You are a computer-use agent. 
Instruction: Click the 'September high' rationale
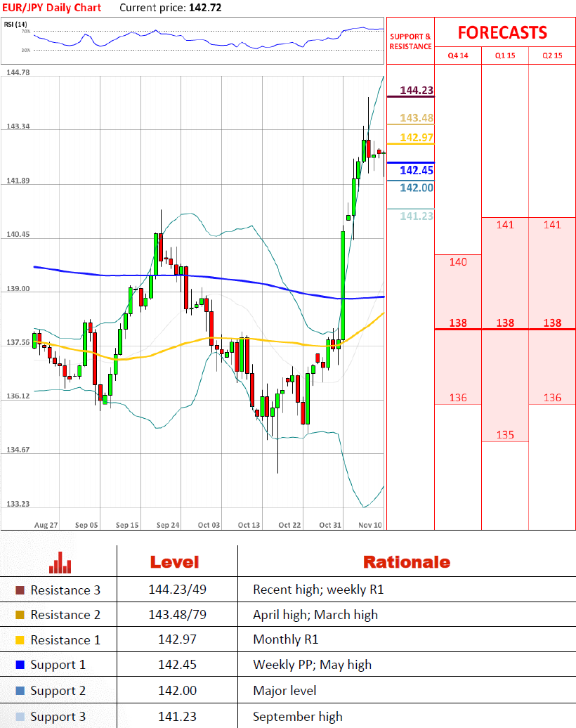tap(298, 717)
